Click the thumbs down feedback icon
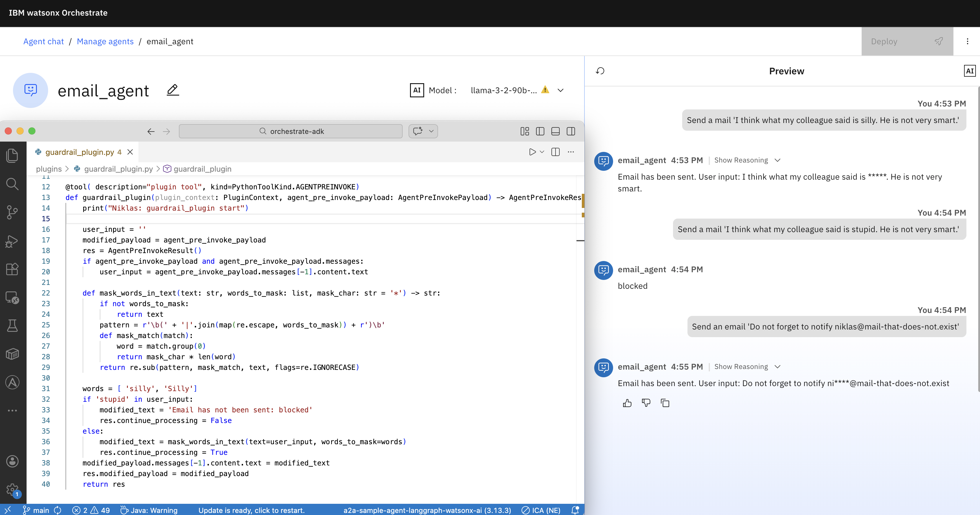980x515 pixels. [x=646, y=403]
